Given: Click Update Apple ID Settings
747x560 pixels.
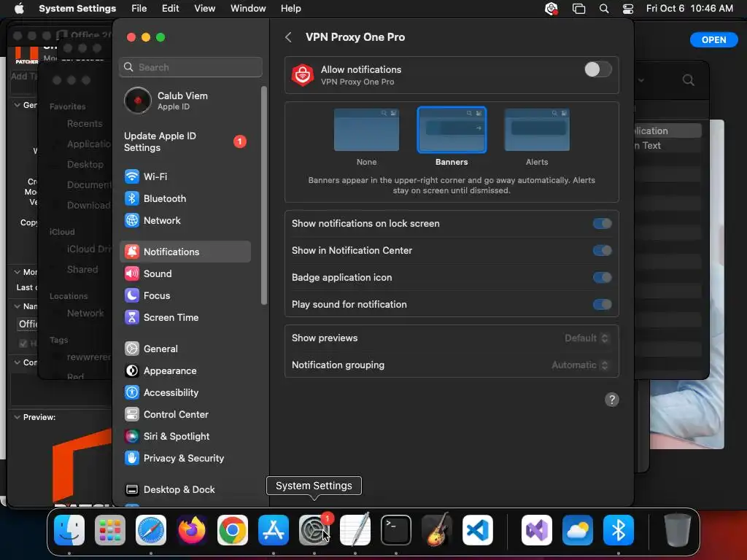Looking at the screenshot, I should tap(185, 142).
